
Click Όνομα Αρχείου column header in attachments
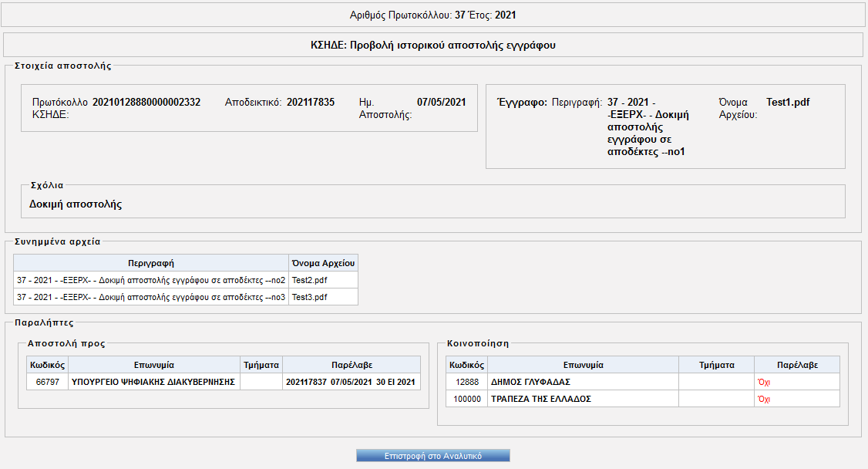[x=323, y=263]
